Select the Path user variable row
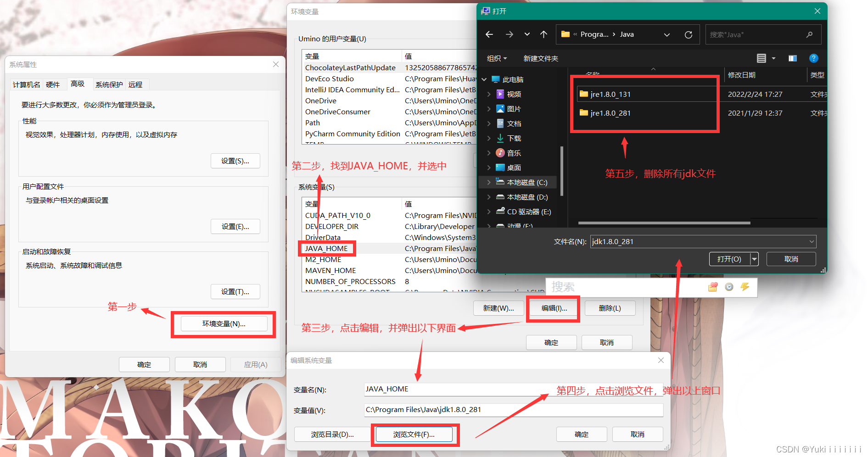The image size is (868, 457). coord(390,123)
